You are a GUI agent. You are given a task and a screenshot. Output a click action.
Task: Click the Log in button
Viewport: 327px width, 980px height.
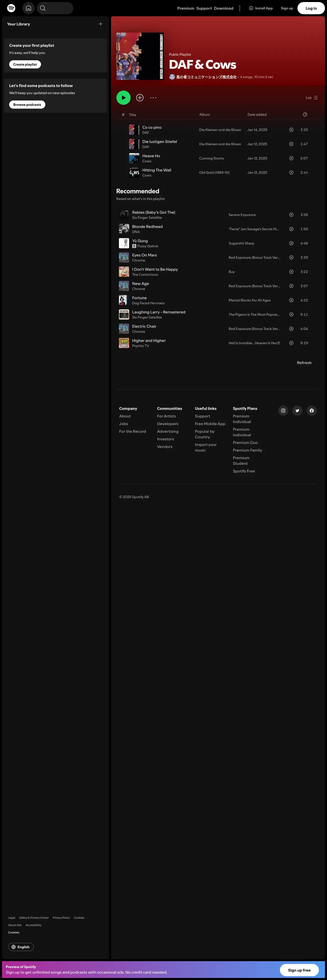click(311, 8)
